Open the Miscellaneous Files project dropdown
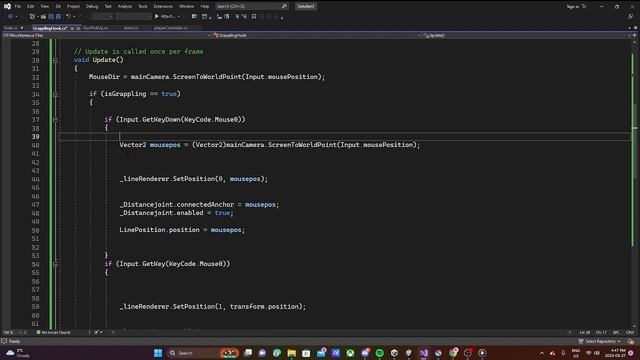The height and width of the screenshot is (360, 640). [x=108, y=36]
